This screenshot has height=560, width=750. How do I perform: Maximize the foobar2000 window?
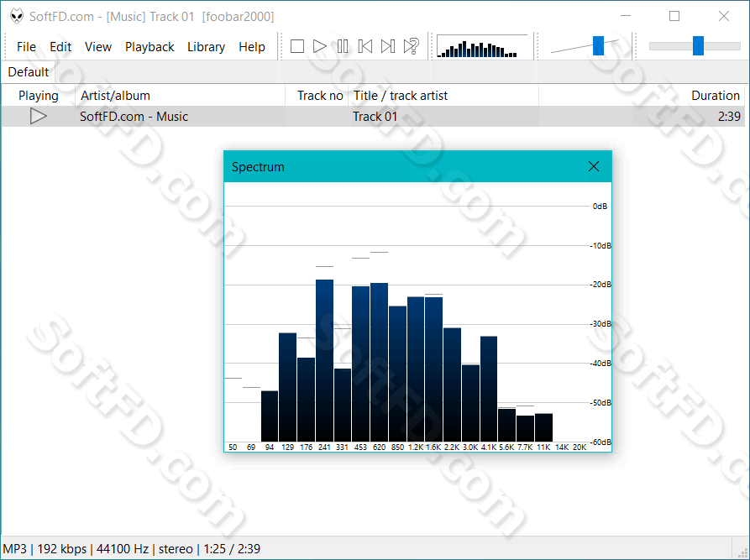tap(674, 16)
